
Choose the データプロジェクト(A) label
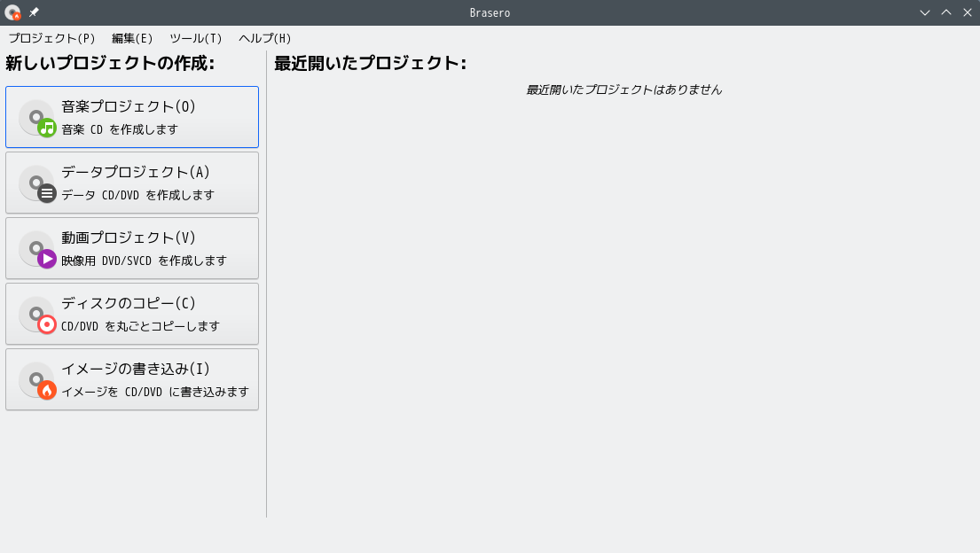tap(136, 172)
